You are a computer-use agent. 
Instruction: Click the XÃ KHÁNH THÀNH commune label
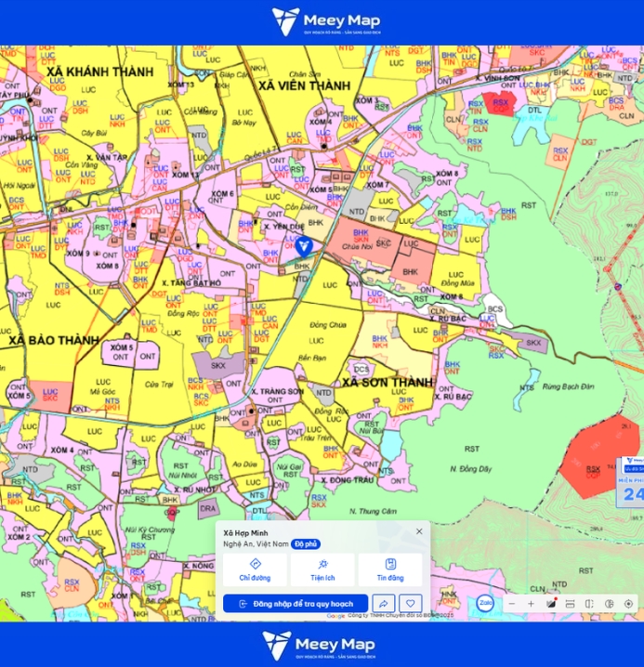pyautogui.click(x=100, y=72)
